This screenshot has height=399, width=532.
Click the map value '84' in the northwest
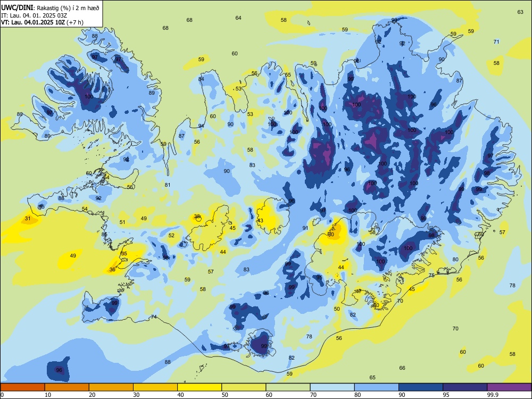pos(201,79)
